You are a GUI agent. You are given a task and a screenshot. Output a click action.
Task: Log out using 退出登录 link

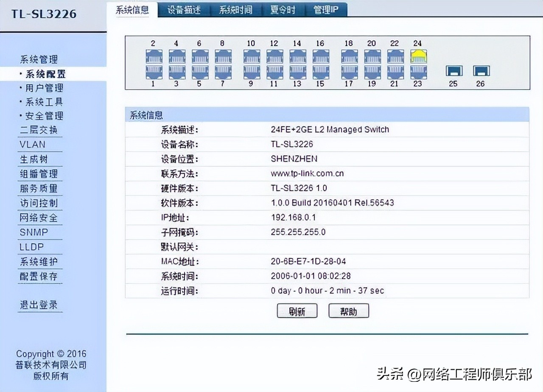(x=39, y=305)
